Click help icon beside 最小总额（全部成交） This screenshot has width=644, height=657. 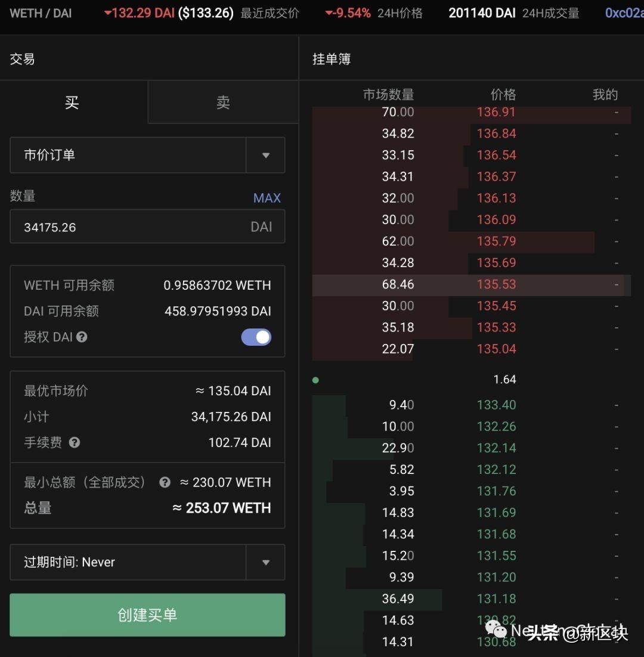point(165,482)
